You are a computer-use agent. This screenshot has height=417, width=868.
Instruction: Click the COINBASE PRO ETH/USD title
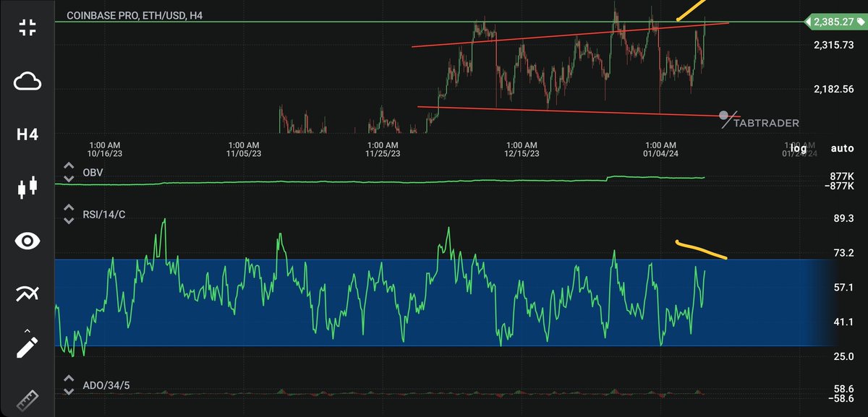click(x=135, y=14)
